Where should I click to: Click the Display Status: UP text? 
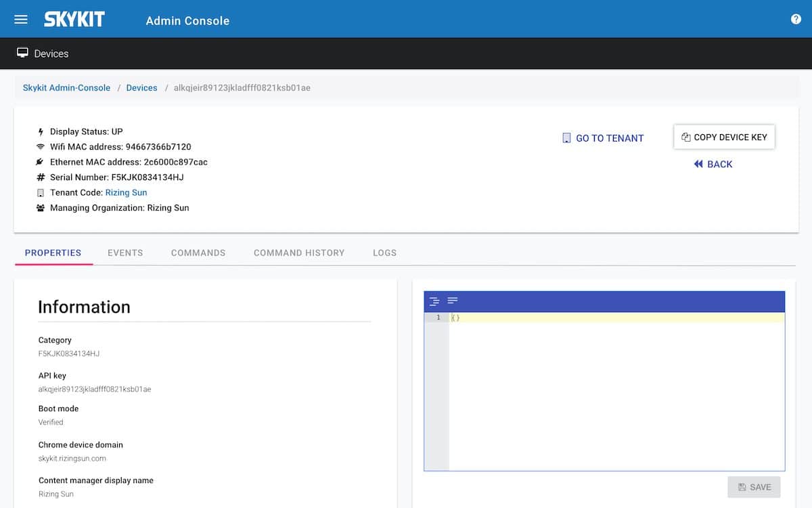[87, 131]
